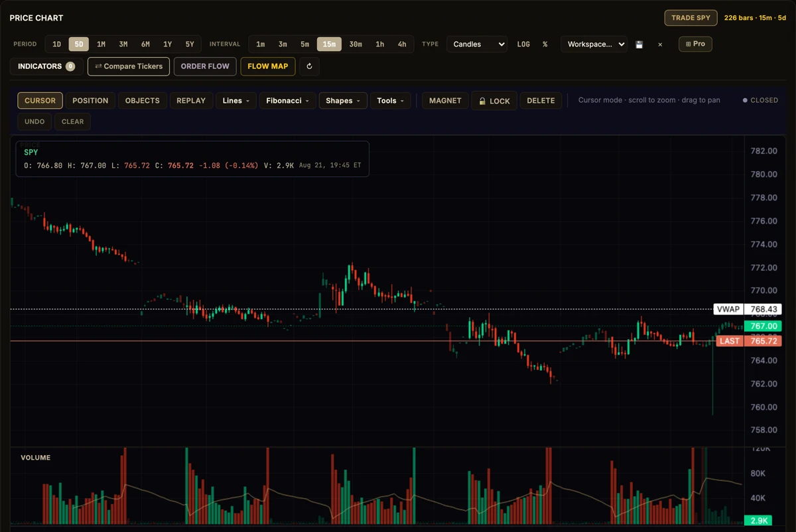796x532 pixels.
Task: Open the Workspace selector dropdown
Action: pos(594,44)
